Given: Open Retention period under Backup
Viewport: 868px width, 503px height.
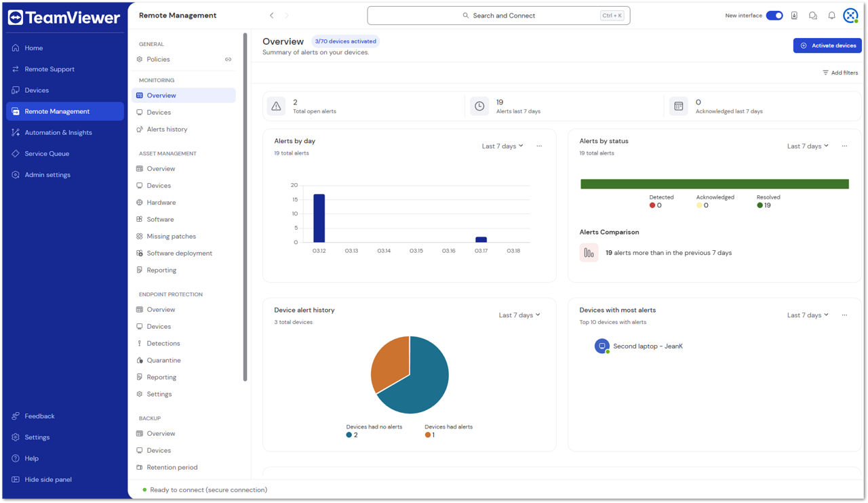Looking at the screenshot, I should coord(184,468).
